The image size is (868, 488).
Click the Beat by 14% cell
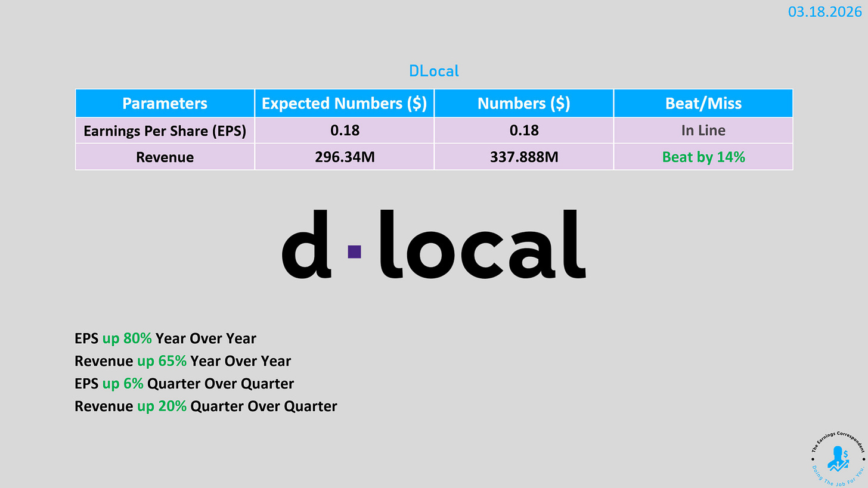(703, 157)
